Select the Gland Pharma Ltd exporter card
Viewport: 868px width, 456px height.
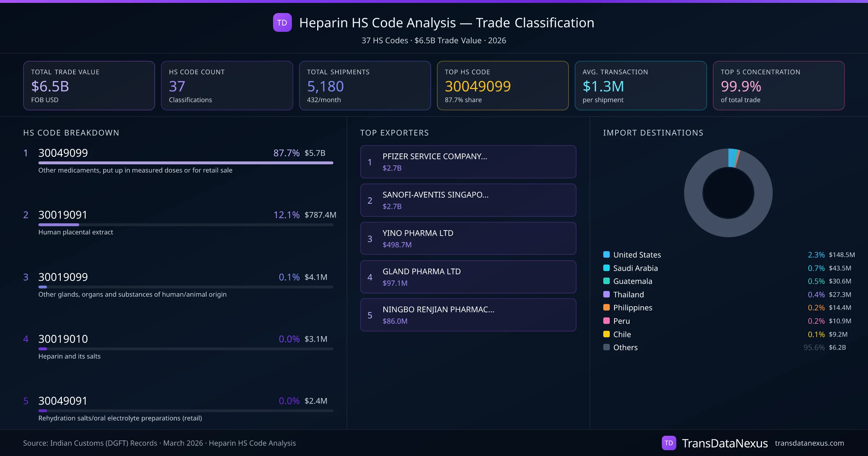tap(468, 277)
